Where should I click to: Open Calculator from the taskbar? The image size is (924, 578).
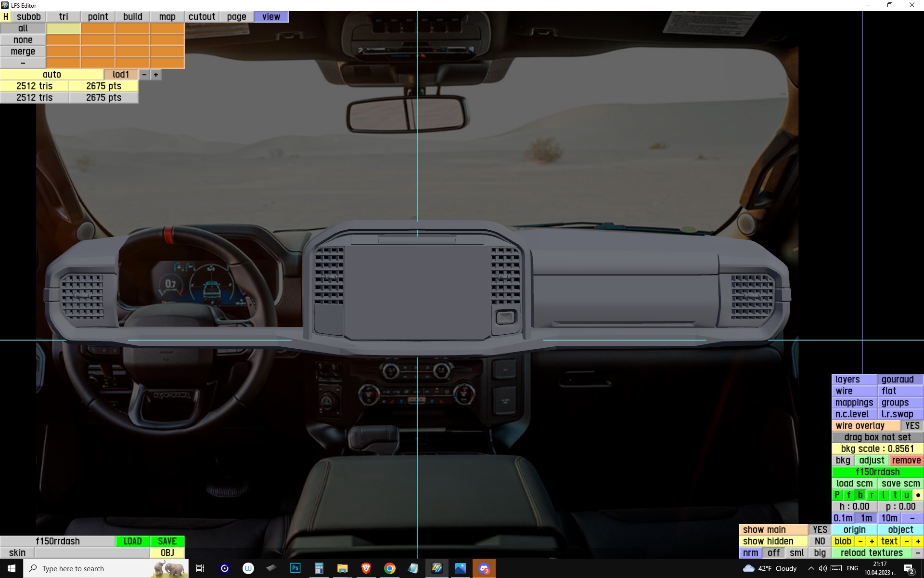[x=319, y=568]
